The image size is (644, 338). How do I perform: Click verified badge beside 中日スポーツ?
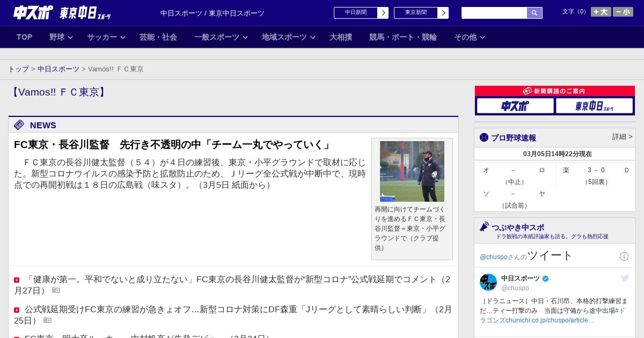click(x=546, y=278)
